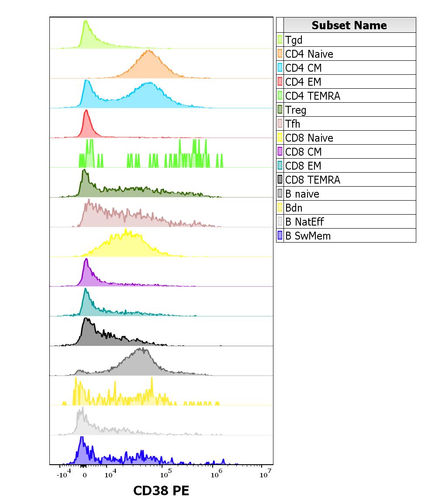
Task: Select the B naive legend label
Action: click(302, 194)
